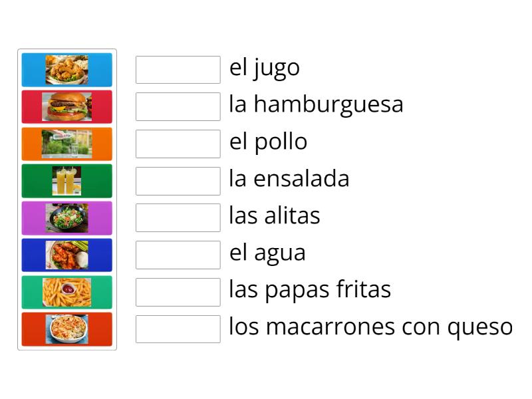This screenshot has width=532, height=399.
Task: Select the salad bowl image on purple tile
Action: pyautogui.click(x=66, y=217)
